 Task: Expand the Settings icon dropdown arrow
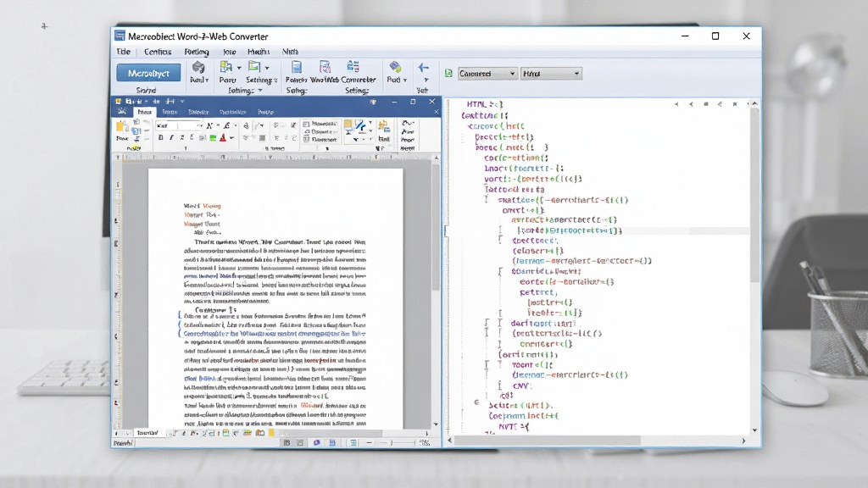pos(267,68)
